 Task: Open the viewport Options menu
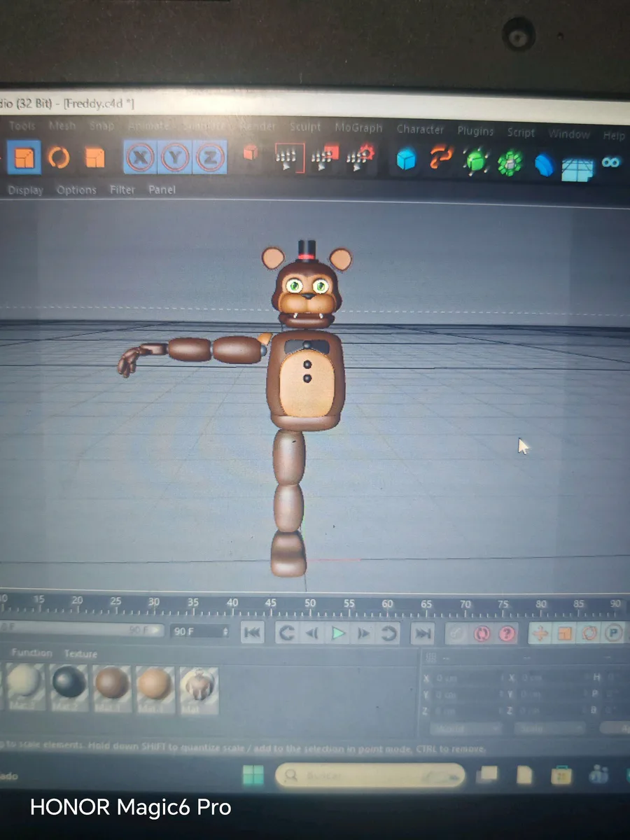click(x=76, y=190)
